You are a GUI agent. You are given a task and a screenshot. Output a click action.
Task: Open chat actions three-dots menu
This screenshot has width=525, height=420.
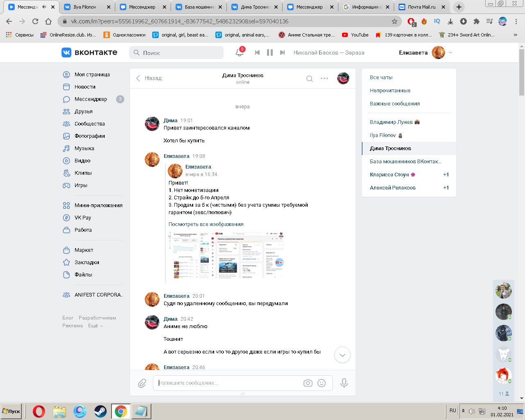coord(324,78)
